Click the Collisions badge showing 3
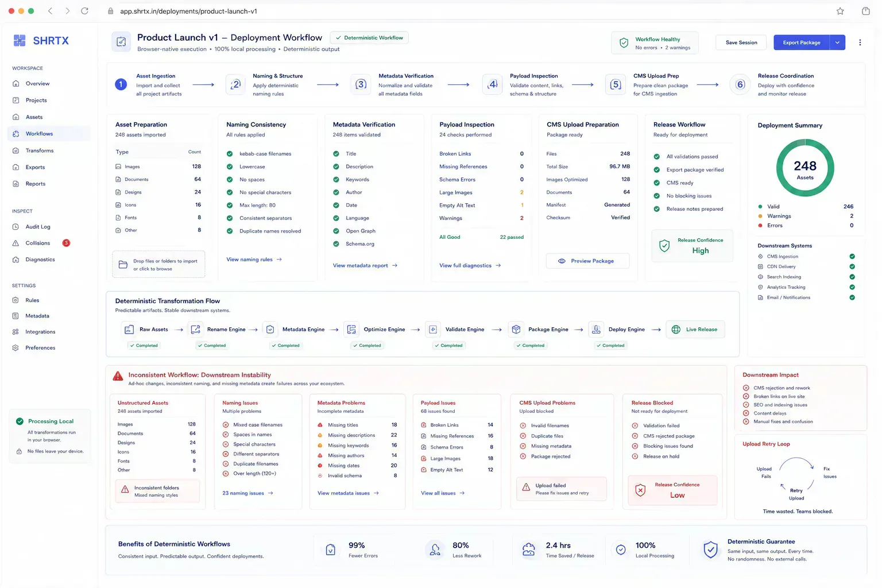 click(x=66, y=243)
